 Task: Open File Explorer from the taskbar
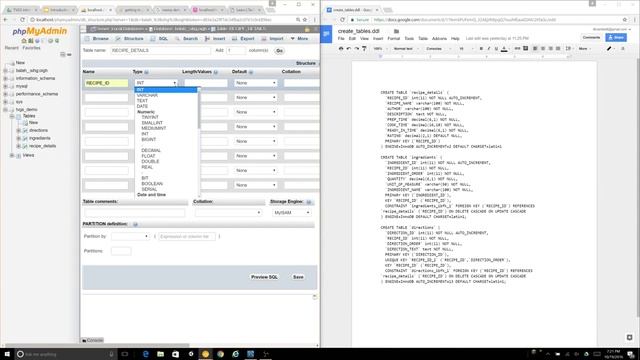coord(160,354)
